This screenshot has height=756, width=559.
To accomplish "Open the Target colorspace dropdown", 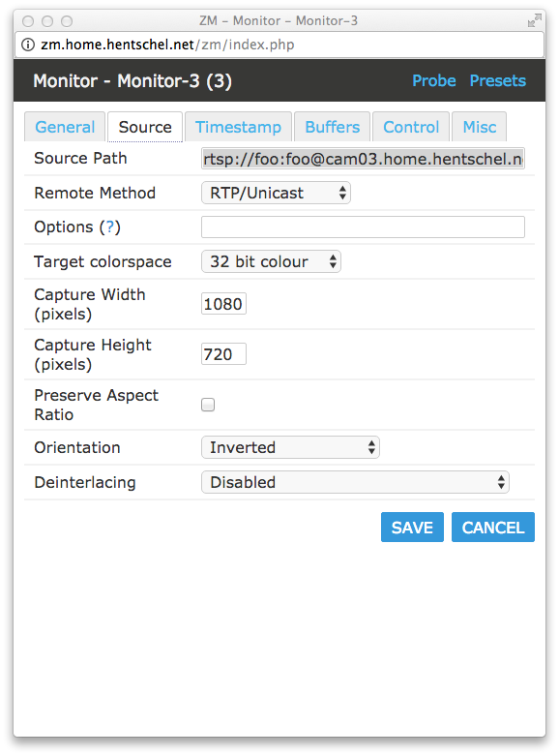I will click(x=271, y=261).
